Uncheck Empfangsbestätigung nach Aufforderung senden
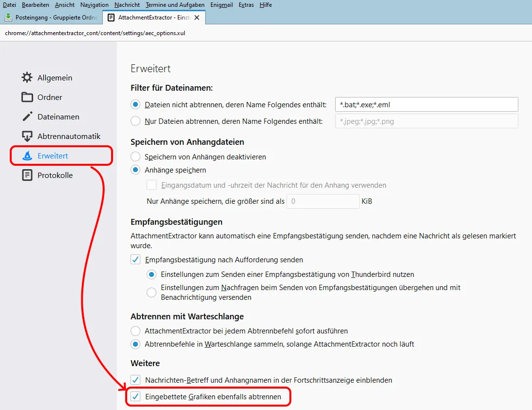The width and height of the screenshot is (532, 410). 135,260
